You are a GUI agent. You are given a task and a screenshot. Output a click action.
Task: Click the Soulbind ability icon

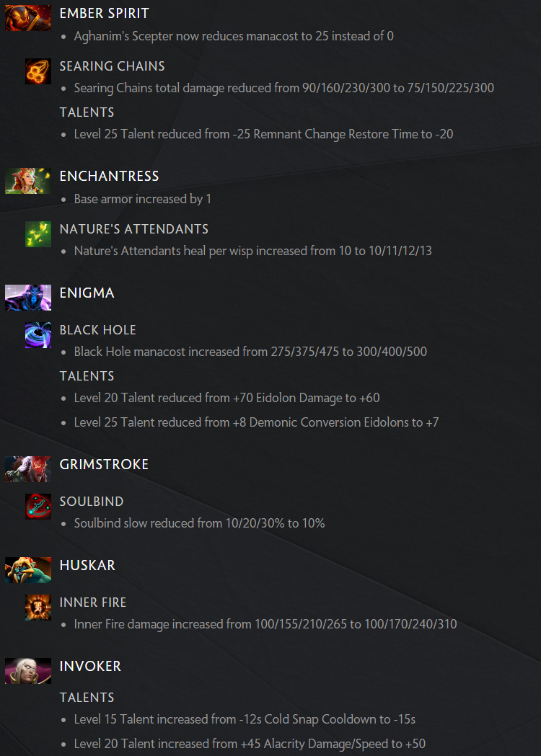pos(38,506)
